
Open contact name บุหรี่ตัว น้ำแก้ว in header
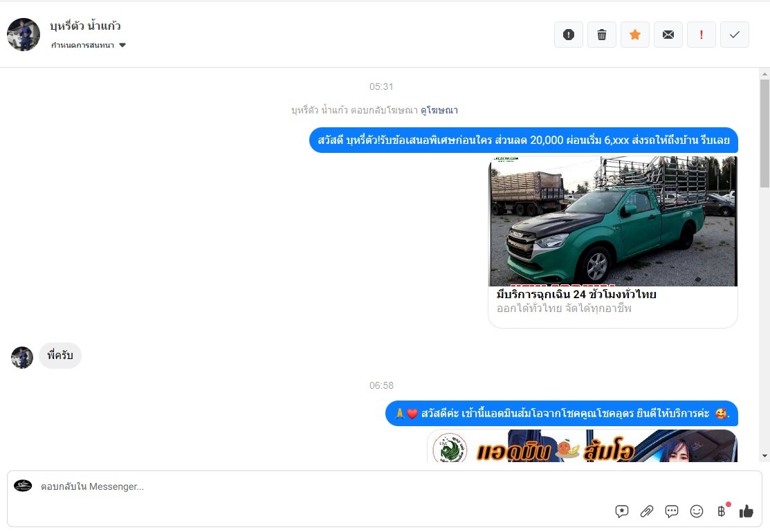86,26
